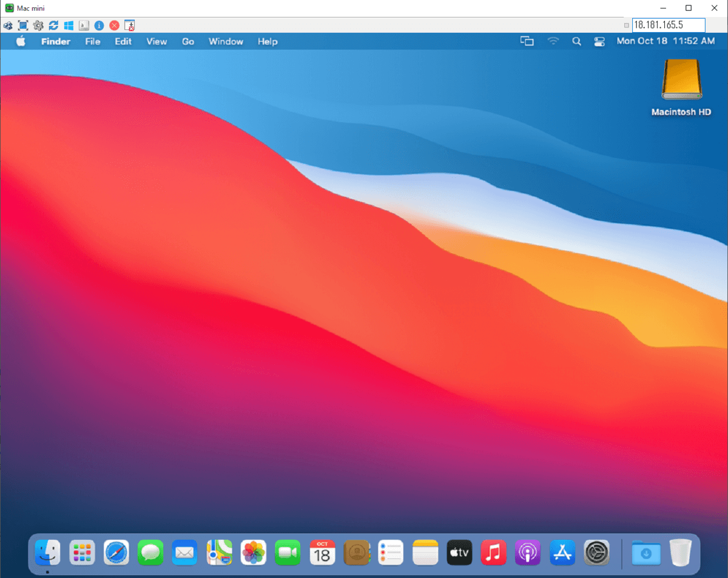Click the remote IP address field
Image resolution: width=728 pixels, height=578 pixels.
(x=669, y=25)
